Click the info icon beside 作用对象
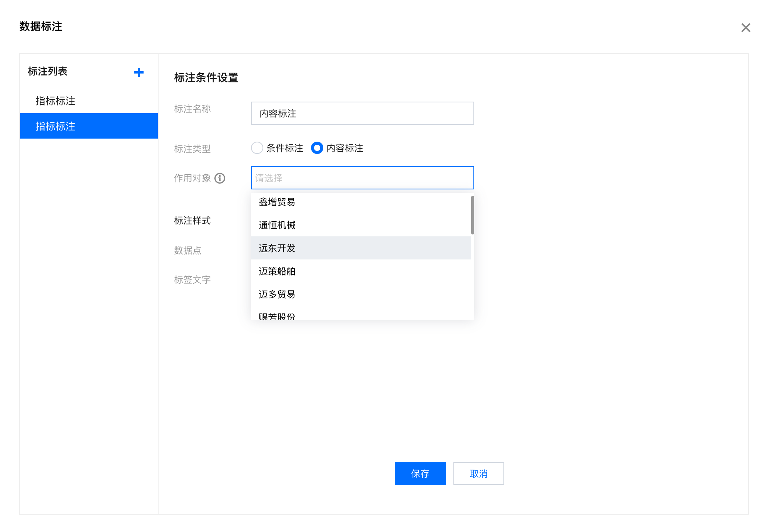The width and height of the screenshot is (769, 532). 220,178
